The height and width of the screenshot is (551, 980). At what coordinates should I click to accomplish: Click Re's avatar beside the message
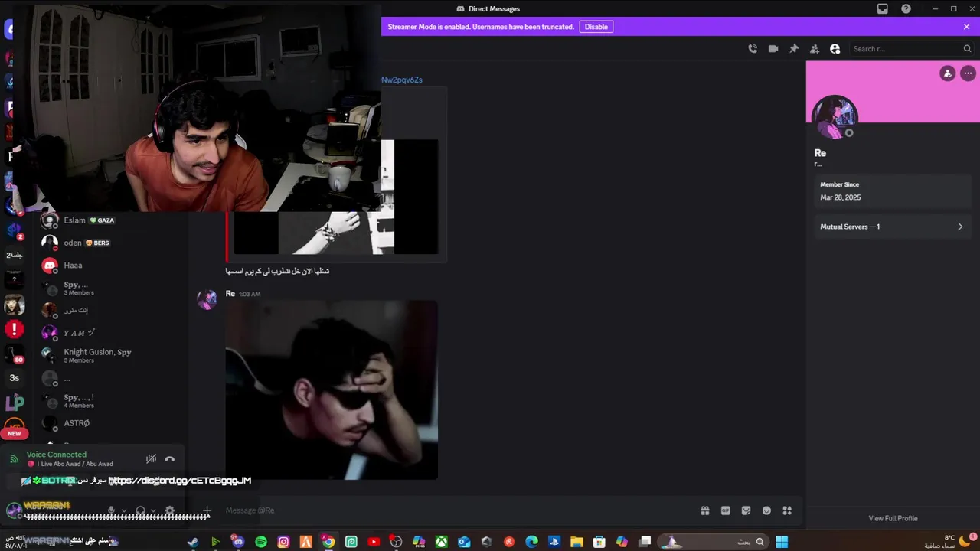point(207,299)
